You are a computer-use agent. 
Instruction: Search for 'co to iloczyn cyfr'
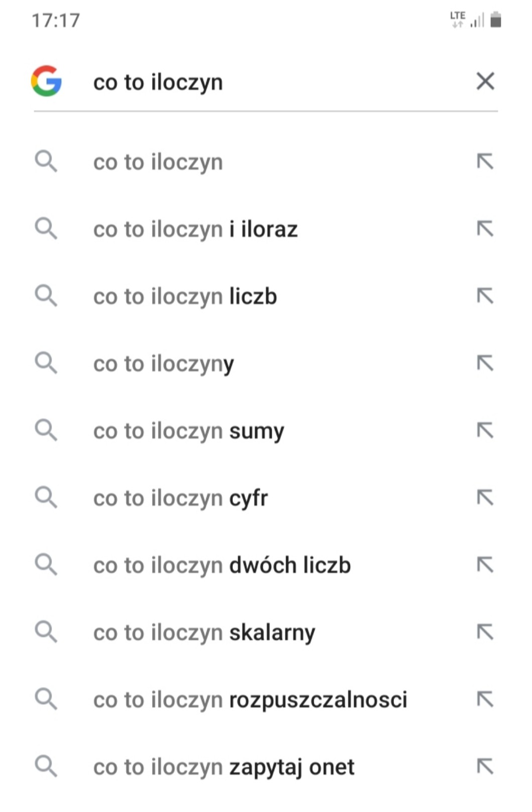pyautogui.click(x=181, y=499)
